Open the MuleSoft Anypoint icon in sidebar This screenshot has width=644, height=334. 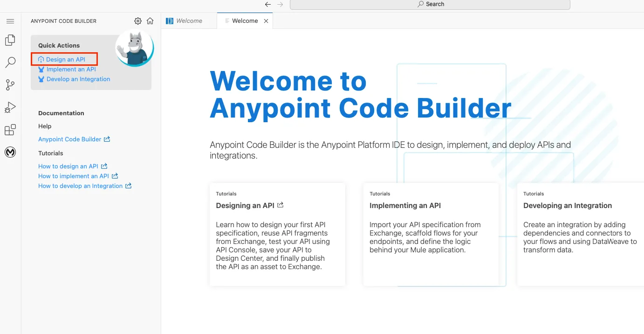(10, 152)
